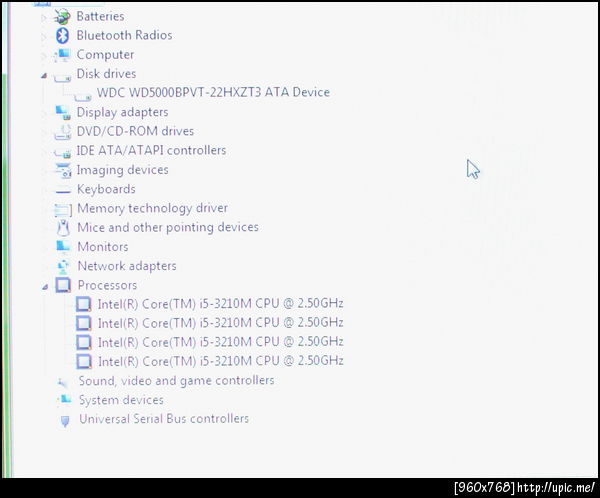
Task: Select the Batteries label
Action: [x=100, y=16]
